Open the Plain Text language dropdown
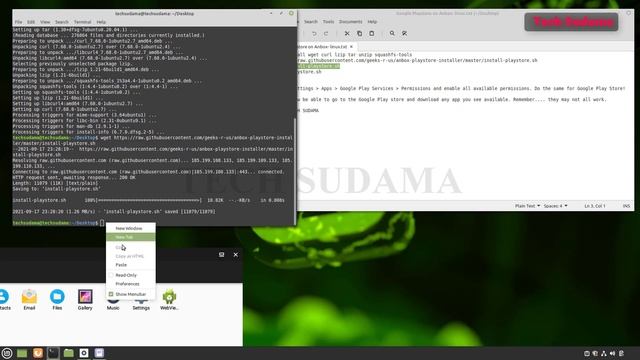 pyautogui.click(x=527, y=206)
